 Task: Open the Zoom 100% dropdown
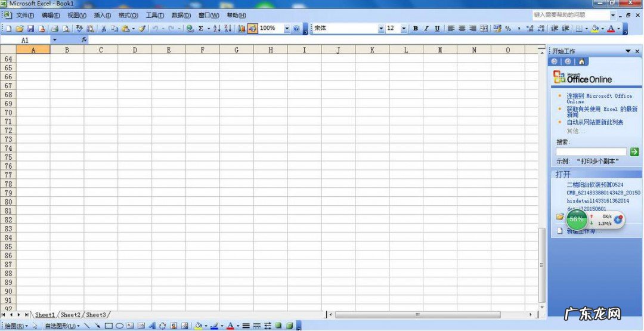(x=287, y=29)
